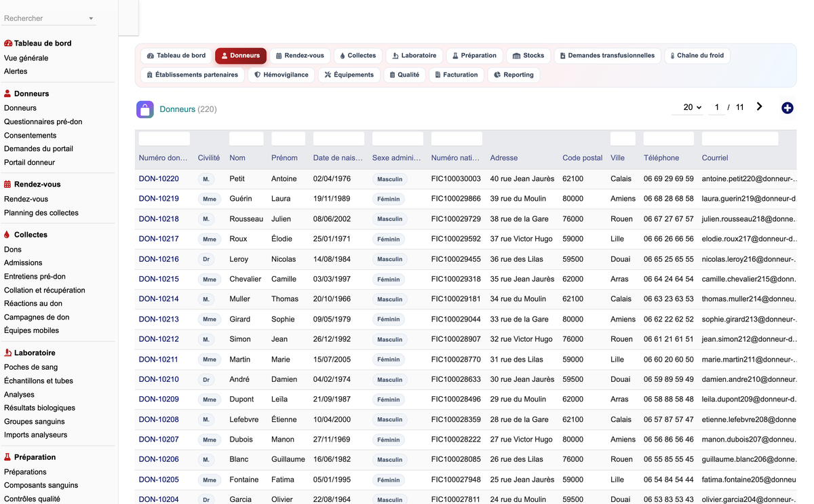The image size is (814, 504).
Task: Open Alertes in sidebar
Action: [x=16, y=71]
